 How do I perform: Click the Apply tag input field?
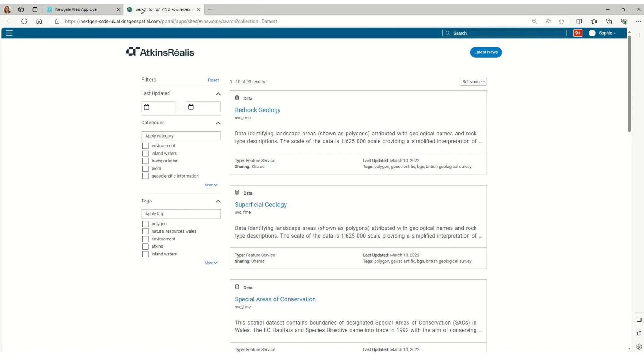181,214
